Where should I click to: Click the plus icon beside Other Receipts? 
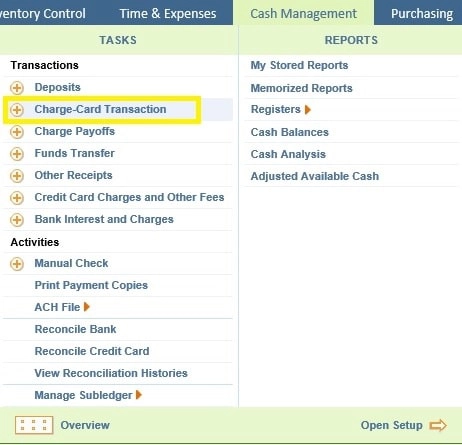[17, 176]
